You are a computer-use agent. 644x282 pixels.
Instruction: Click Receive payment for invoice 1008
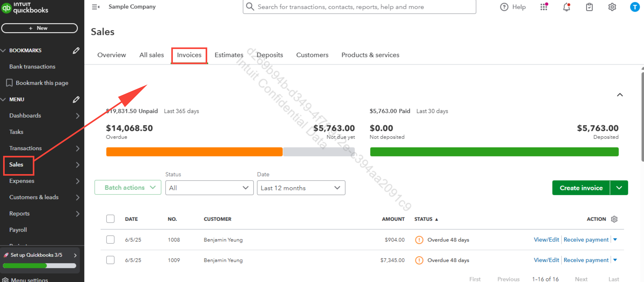[x=586, y=240]
